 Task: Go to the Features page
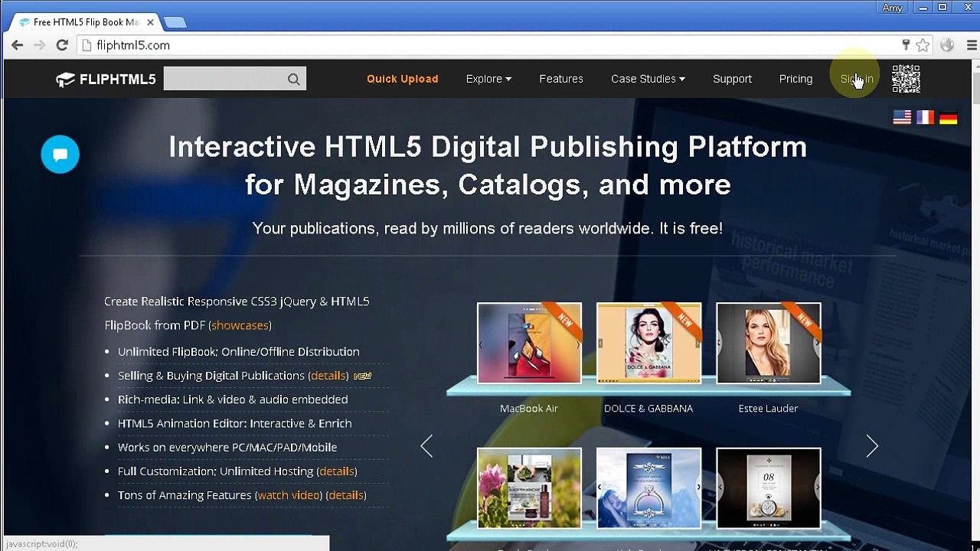(x=561, y=79)
